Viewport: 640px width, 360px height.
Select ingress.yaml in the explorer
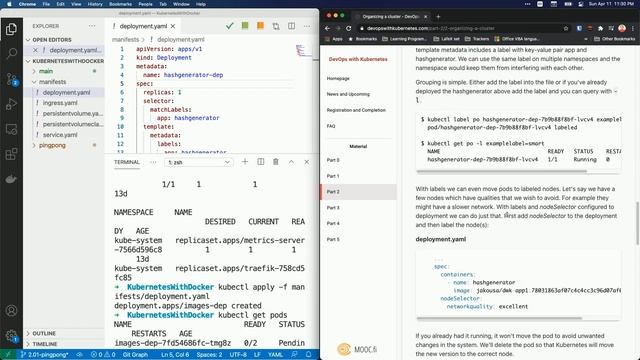coord(60,103)
